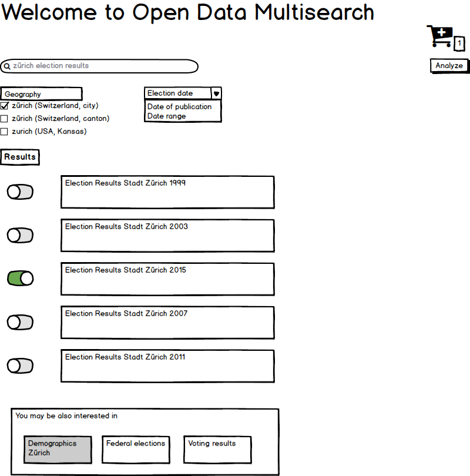The image size is (470, 476).
Task: Click the zurich (USA, Kansas) label text
Action: [49, 132]
